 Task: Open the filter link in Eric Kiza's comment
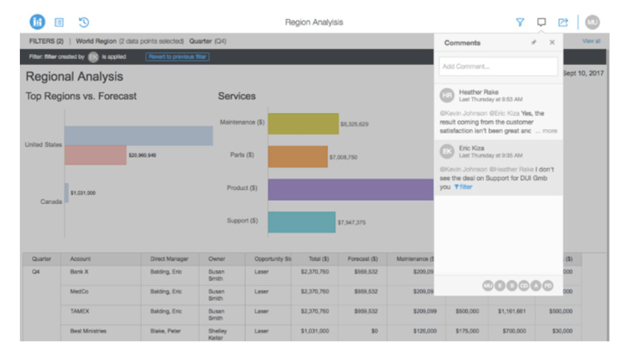[463, 187]
